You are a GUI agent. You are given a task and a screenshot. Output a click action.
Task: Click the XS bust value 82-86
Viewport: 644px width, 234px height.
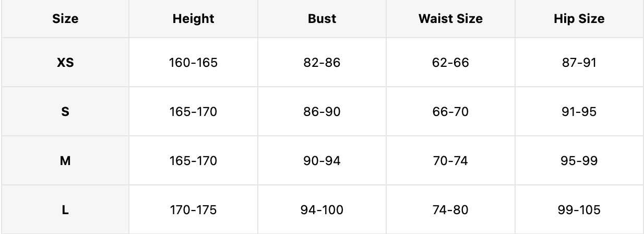[x=322, y=63]
